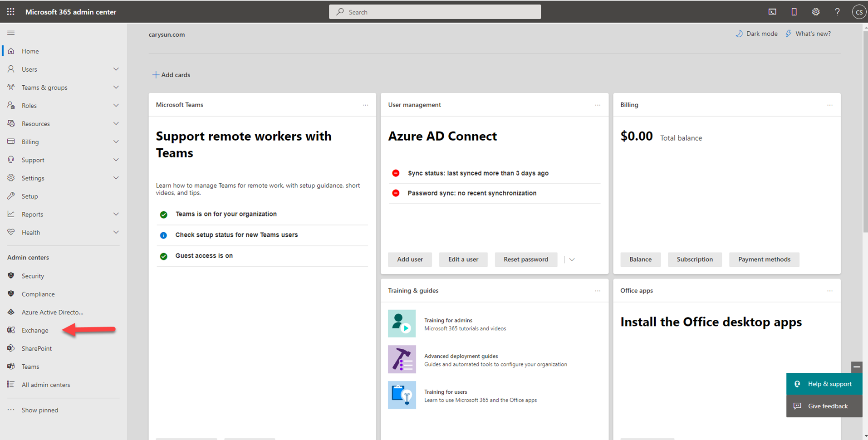Expand the Users menu chevron

tap(116, 69)
